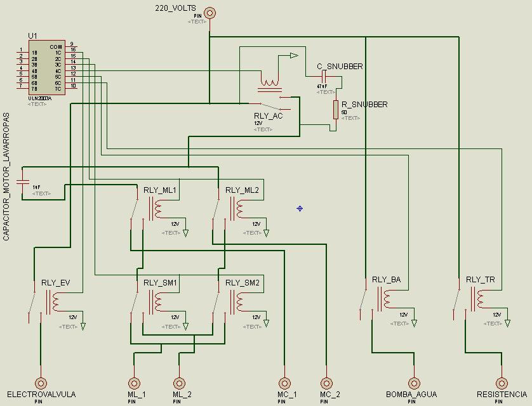
Task: Click the RLY_BA label
Action: (x=386, y=280)
